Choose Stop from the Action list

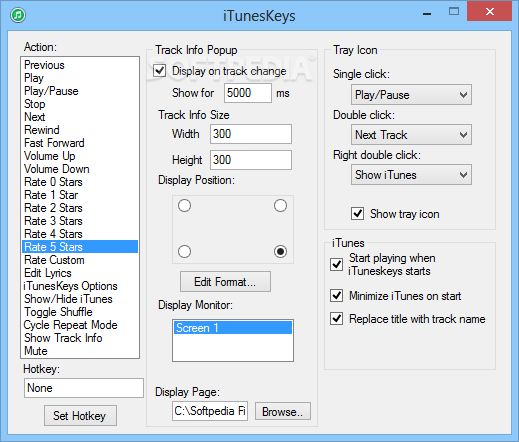coord(80,104)
